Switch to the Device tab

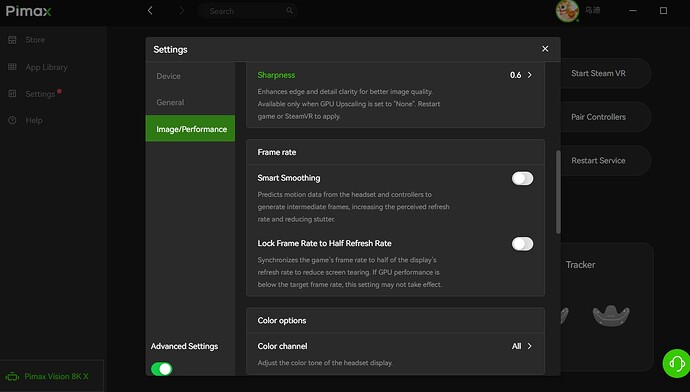tap(190, 76)
